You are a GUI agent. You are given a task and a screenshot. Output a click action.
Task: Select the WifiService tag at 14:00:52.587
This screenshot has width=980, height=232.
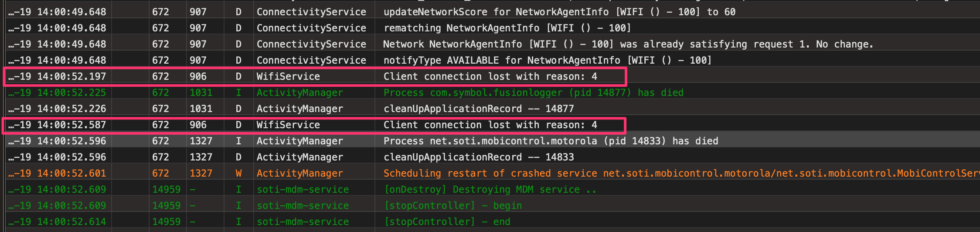tap(288, 125)
